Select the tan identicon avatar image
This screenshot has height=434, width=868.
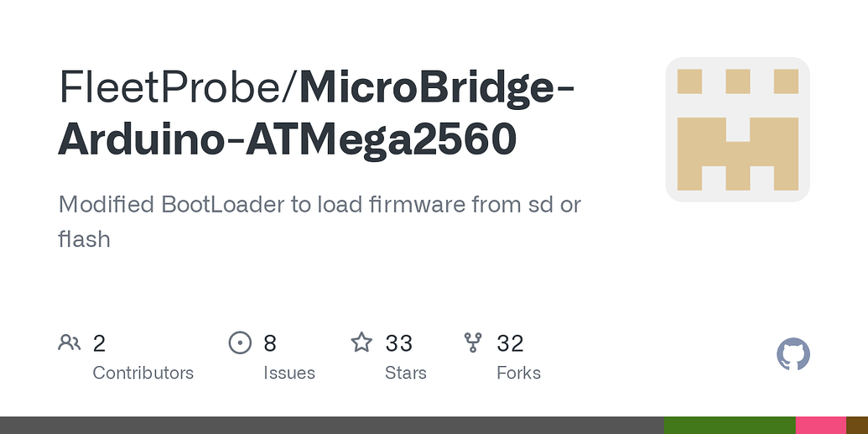[x=737, y=130]
